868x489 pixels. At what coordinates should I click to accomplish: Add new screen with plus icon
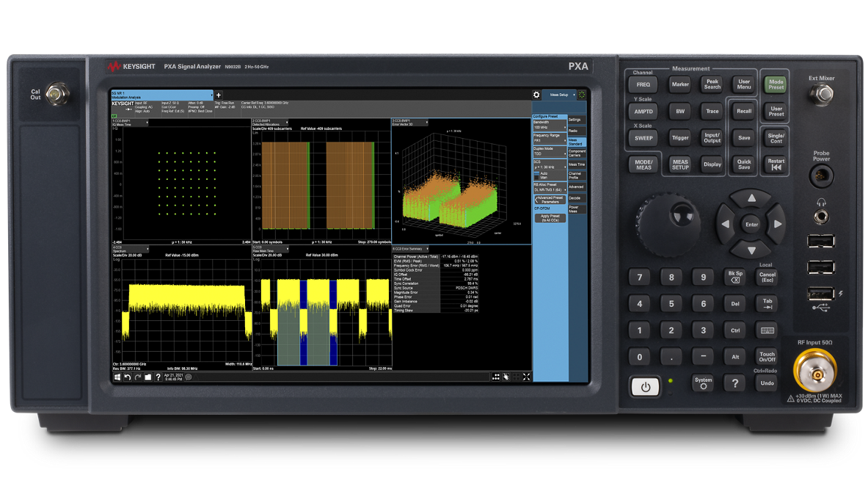pyautogui.click(x=219, y=95)
